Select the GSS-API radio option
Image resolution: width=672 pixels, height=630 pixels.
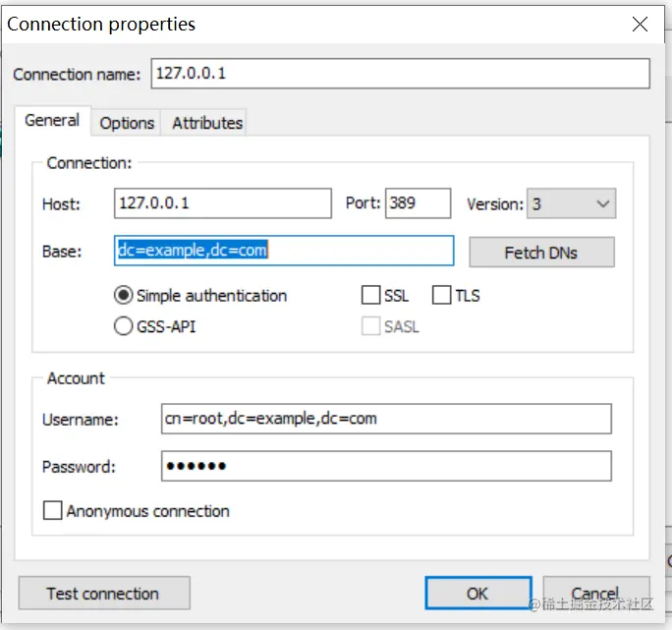(125, 326)
